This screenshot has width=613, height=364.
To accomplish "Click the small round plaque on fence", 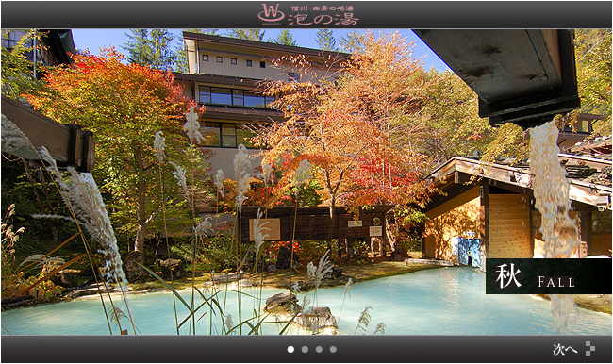I will click(376, 222).
